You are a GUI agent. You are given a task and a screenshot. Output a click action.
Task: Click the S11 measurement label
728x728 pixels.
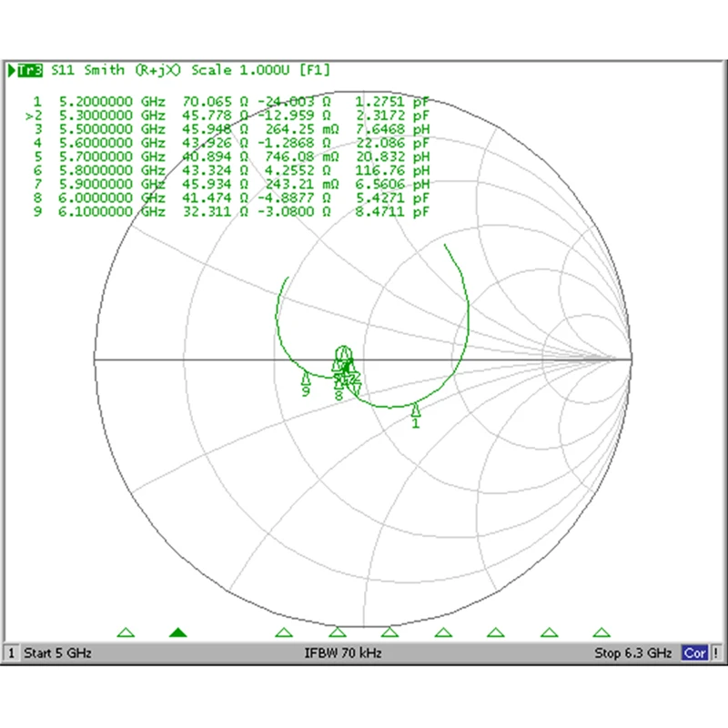63,70
